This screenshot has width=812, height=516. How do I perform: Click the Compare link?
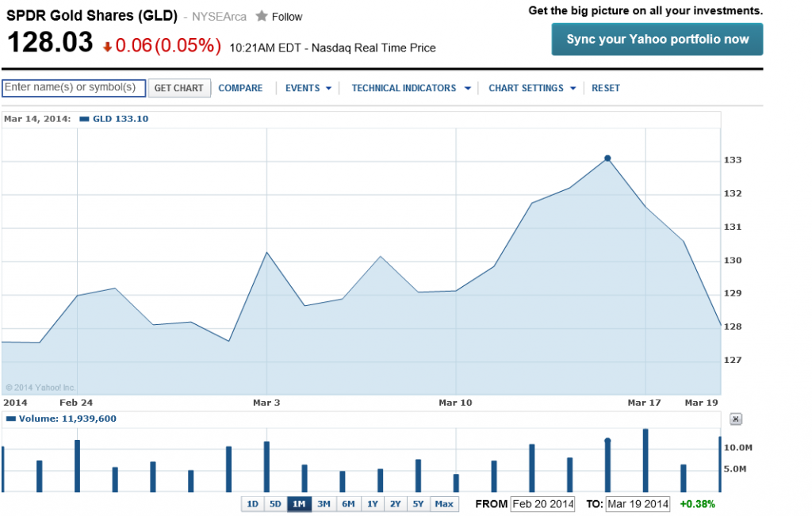240,88
